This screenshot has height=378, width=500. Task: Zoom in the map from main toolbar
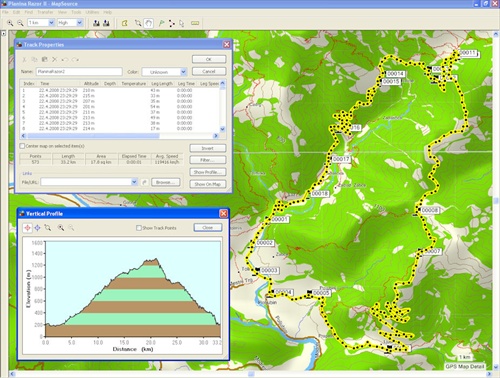click(10, 23)
